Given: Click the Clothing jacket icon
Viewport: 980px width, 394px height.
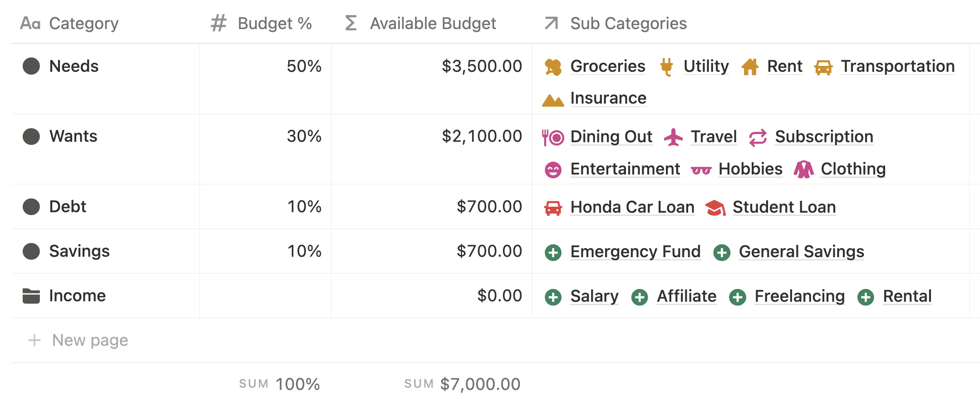Looking at the screenshot, I should coord(803,170).
